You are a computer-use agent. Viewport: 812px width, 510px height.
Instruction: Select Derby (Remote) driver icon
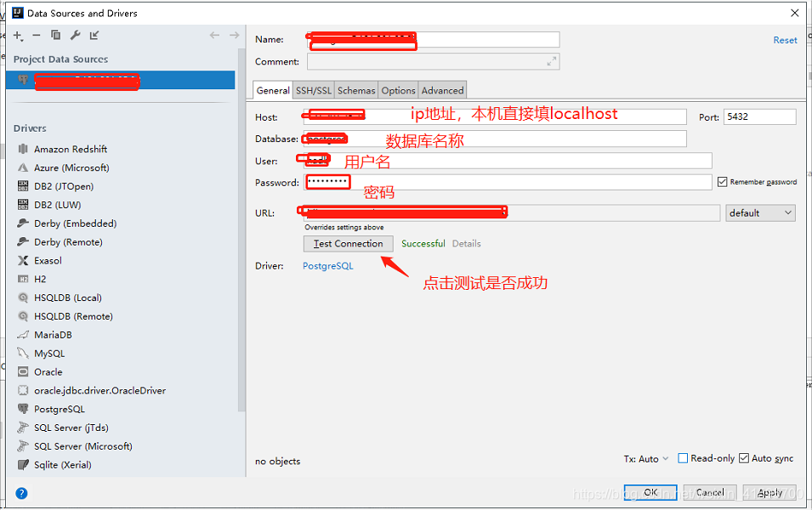coord(23,242)
